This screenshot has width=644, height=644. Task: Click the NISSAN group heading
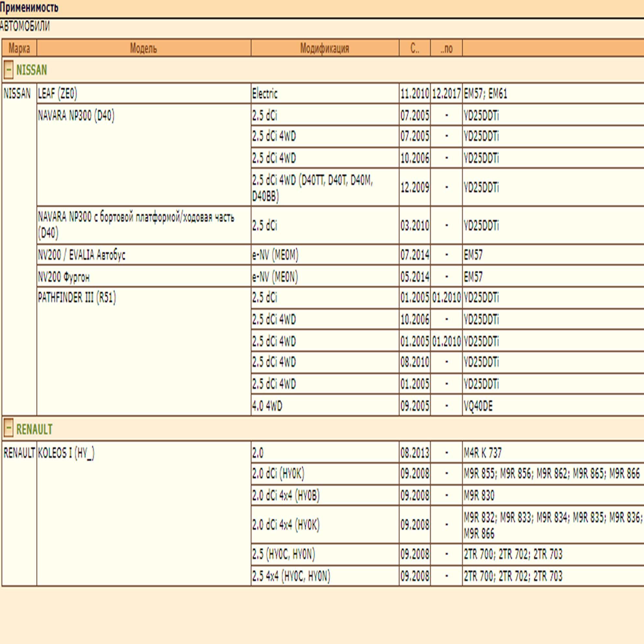pyautogui.click(x=32, y=70)
